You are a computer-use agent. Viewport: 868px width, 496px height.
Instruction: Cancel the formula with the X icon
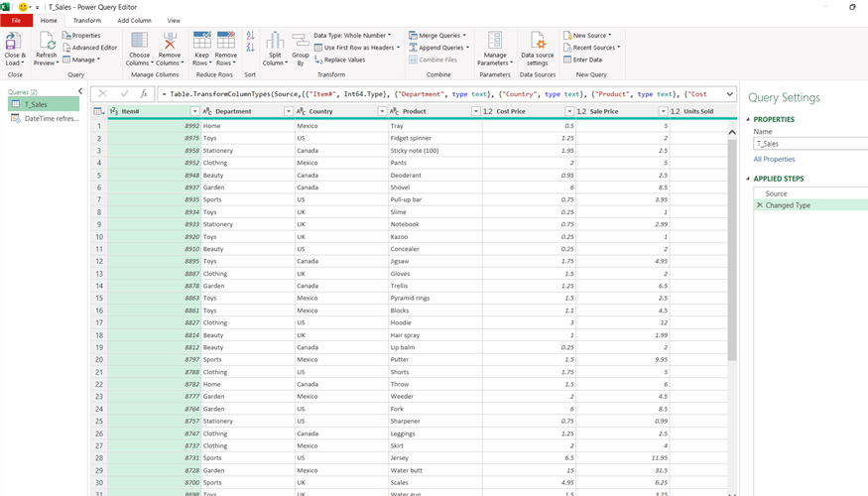(x=102, y=94)
